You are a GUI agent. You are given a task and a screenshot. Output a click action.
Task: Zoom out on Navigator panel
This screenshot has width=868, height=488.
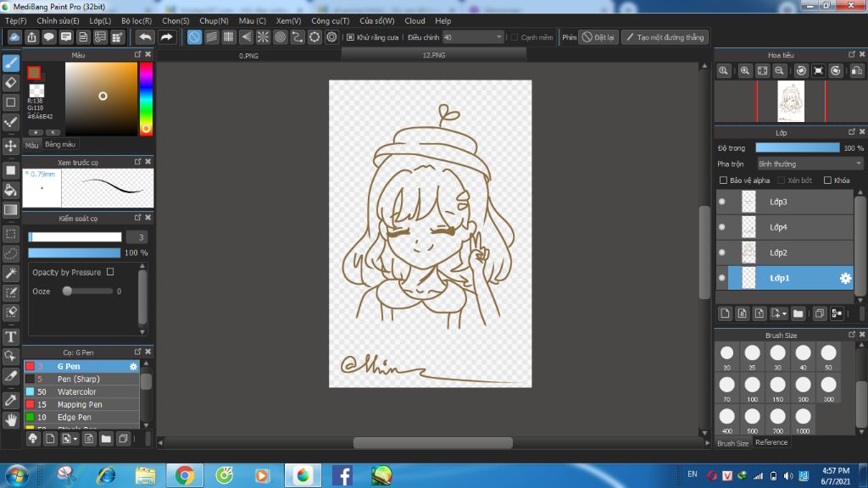780,71
